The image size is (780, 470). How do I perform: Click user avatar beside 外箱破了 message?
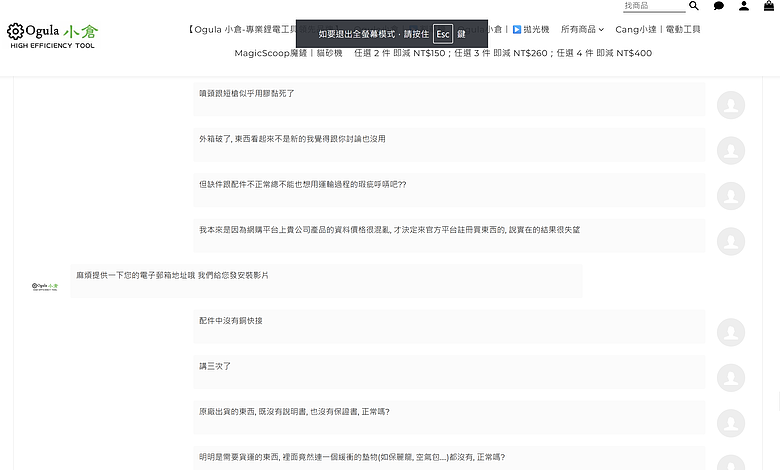click(731, 151)
